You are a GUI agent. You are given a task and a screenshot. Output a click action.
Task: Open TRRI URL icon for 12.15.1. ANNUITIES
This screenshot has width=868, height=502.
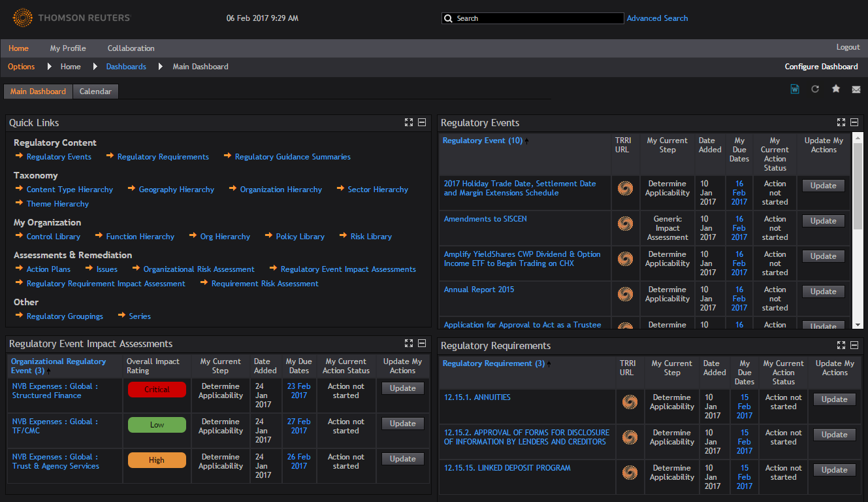click(630, 402)
